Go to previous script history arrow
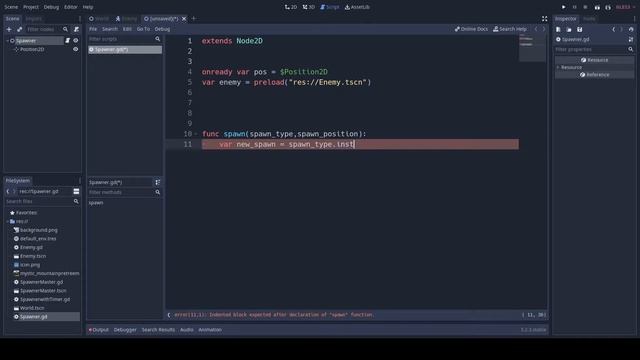Image resolution: width=640 pixels, height=360 pixels. coord(536,29)
